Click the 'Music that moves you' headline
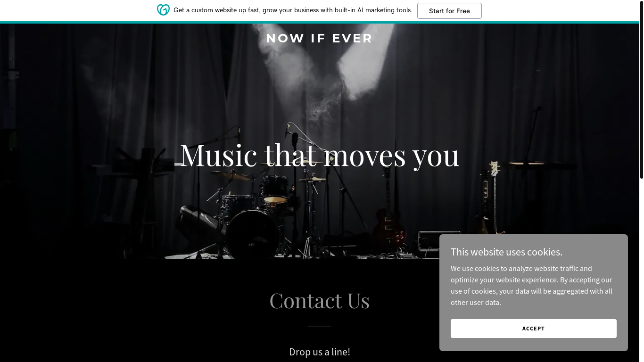This screenshot has height=362, width=644. pos(320,155)
